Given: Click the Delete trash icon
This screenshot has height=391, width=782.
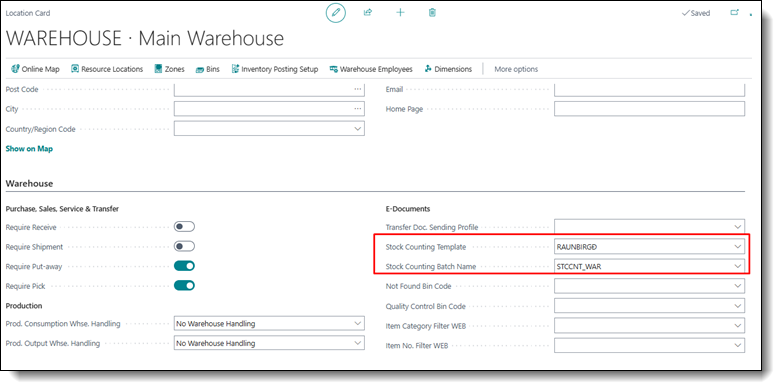Looking at the screenshot, I should [x=432, y=13].
